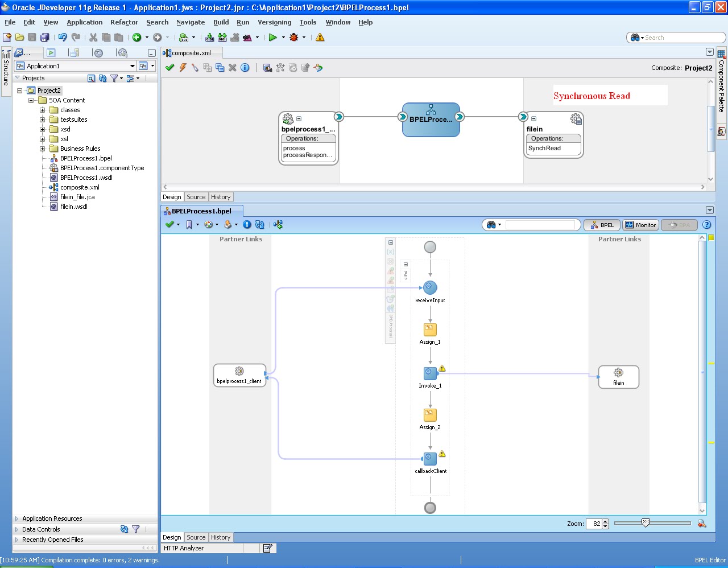This screenshot has height=568, width=728.
Task: Collapse the main scope minus toggle
Action: [x=406, y=264]
